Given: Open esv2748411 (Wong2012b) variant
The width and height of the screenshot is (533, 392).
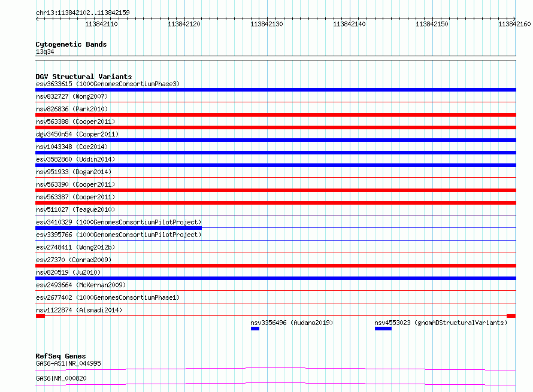Looking at the screenshot, I should tap(75, 247).
